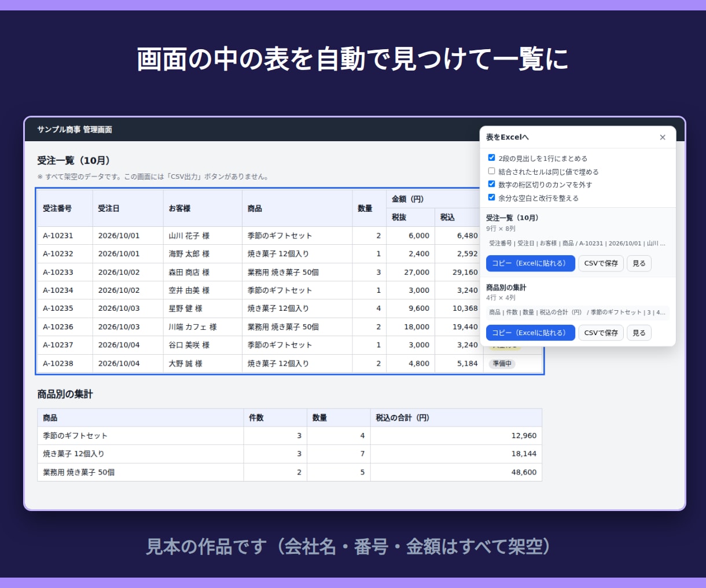Save 商品別の集計 table as CSV
This screenshot has height=588, width=706.
point(601,333)
